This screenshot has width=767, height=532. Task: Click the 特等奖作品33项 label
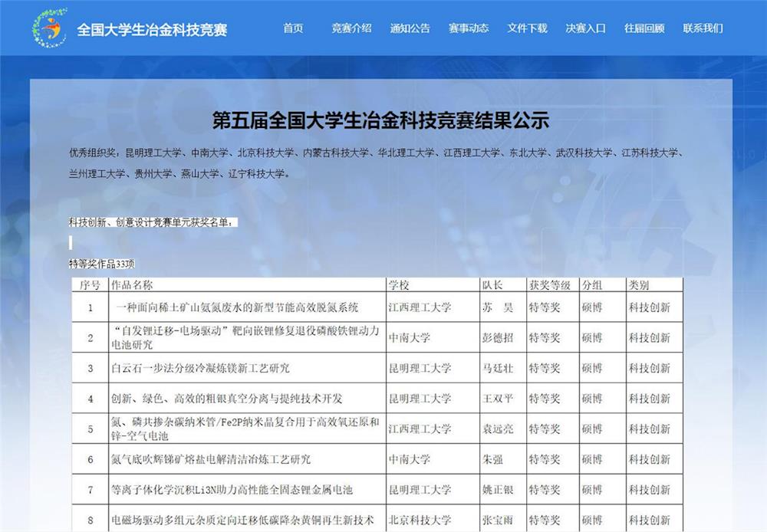101,264
